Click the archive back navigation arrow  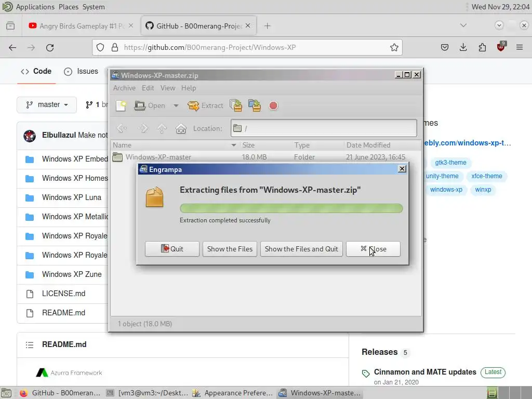point(122,129)
